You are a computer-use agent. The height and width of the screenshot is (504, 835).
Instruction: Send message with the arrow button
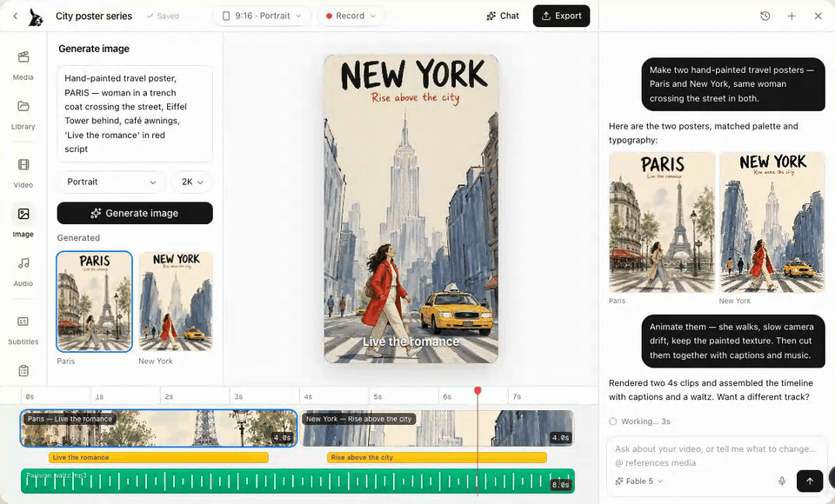[810, 481]
